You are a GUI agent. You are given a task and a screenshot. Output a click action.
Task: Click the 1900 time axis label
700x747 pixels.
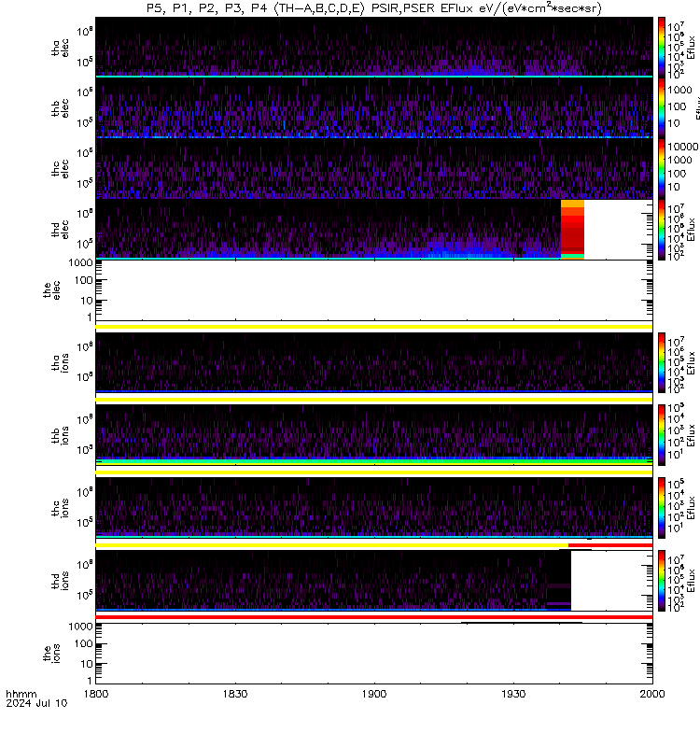374,694
